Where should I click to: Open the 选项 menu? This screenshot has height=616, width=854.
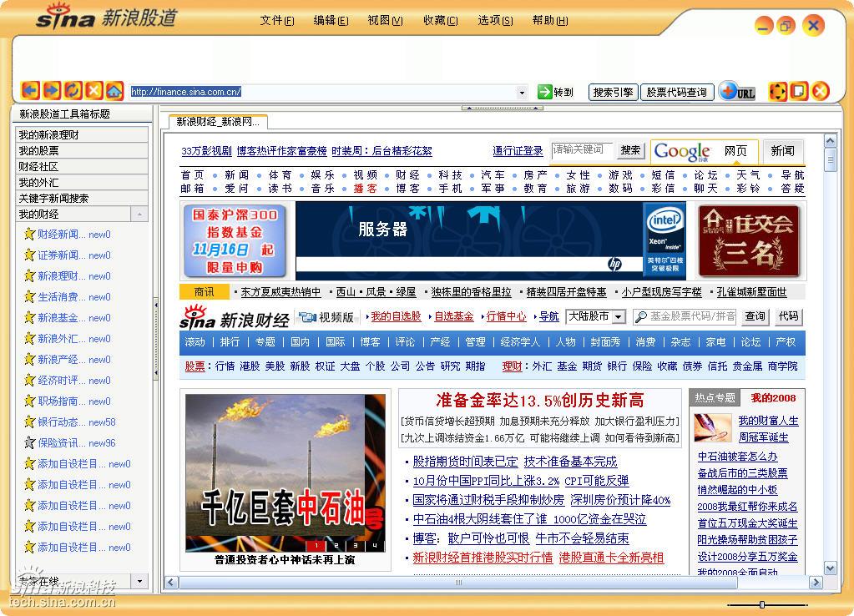(x=495, y=21)
